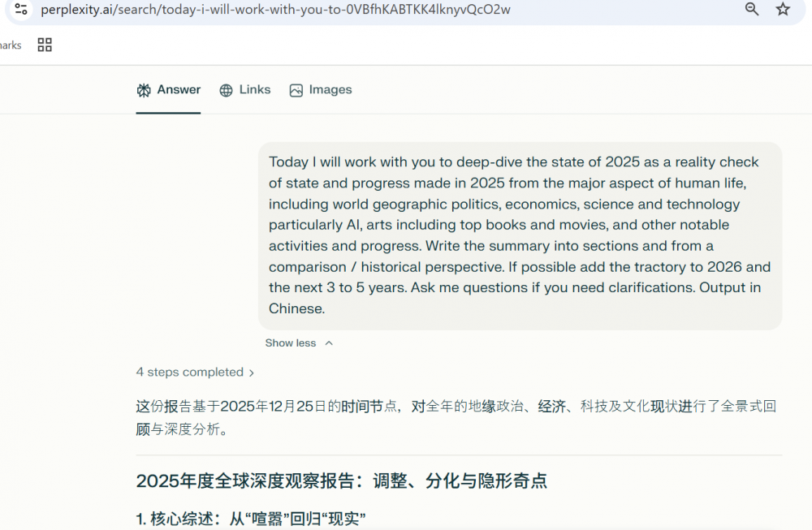Click the site information icon in address bar
This screenshot has width=812, height=530.
tap(21, 10)
